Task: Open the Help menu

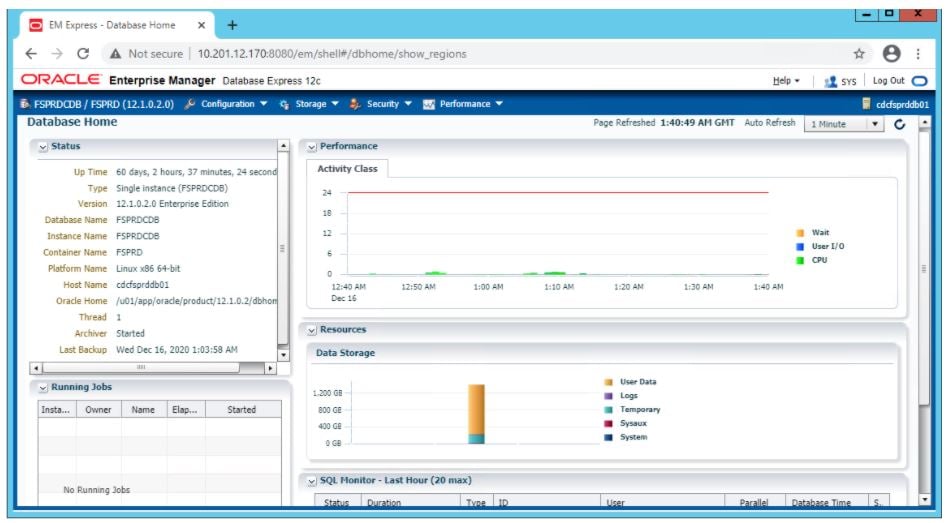Action: [x=786, y=81]
